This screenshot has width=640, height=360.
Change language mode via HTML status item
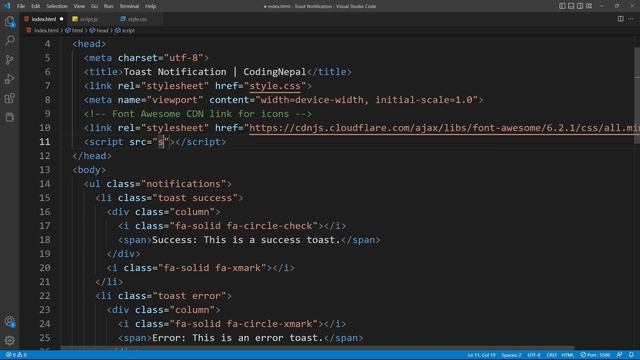point(567,355)
